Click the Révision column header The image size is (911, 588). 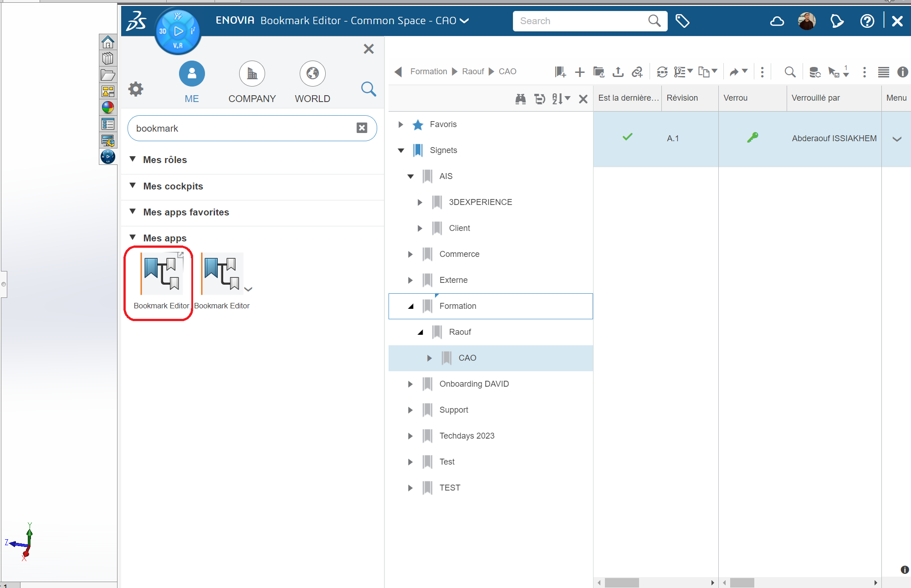[x=690, y=98]
